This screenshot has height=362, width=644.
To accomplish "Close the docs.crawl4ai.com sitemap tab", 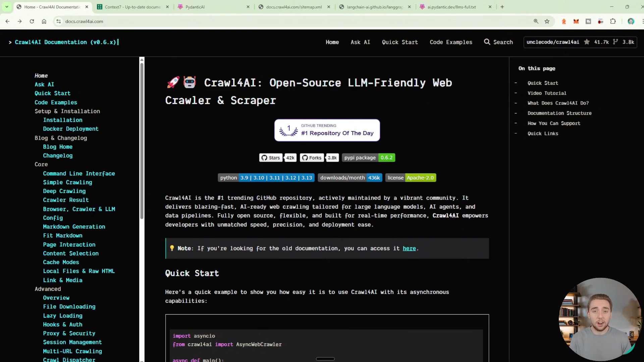I will point(329,7).
